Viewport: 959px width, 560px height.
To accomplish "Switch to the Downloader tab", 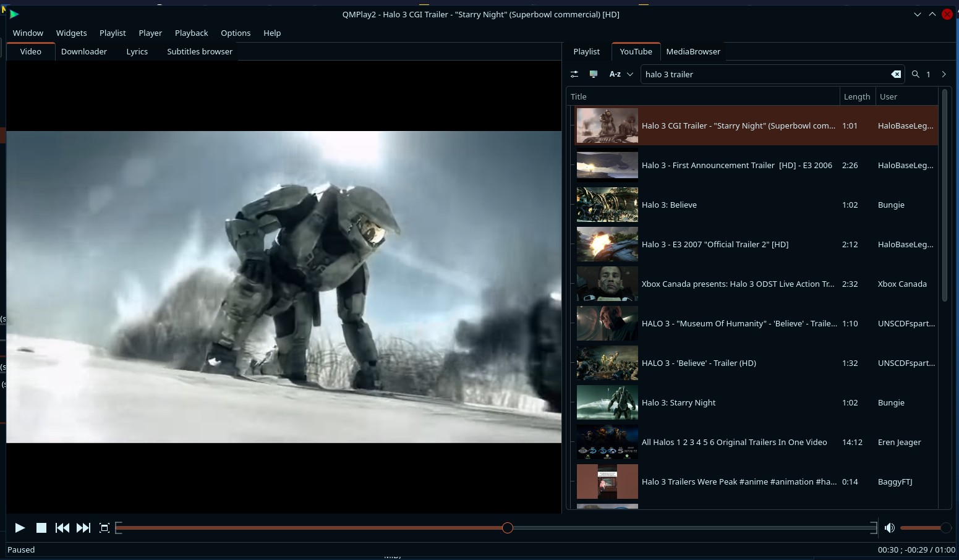I will pos(84,51).
